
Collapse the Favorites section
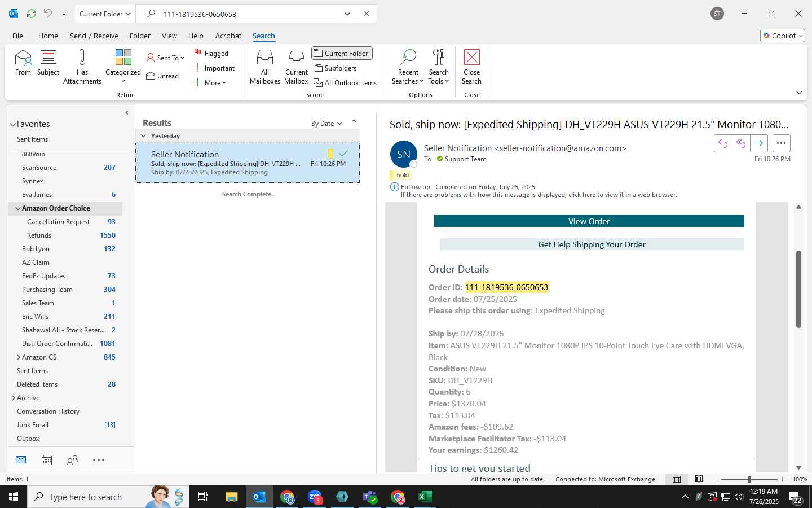point(13,124)
